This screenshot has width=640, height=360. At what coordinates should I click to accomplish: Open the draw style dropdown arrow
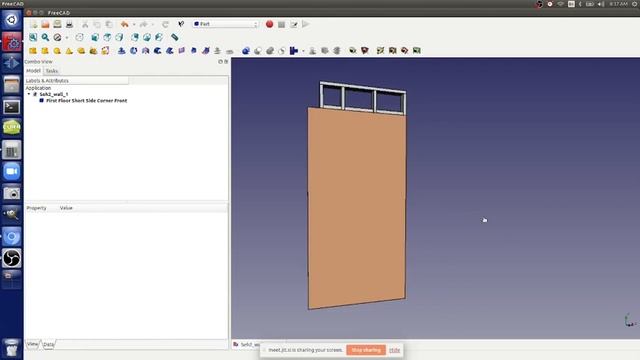(x=67, y=38)
